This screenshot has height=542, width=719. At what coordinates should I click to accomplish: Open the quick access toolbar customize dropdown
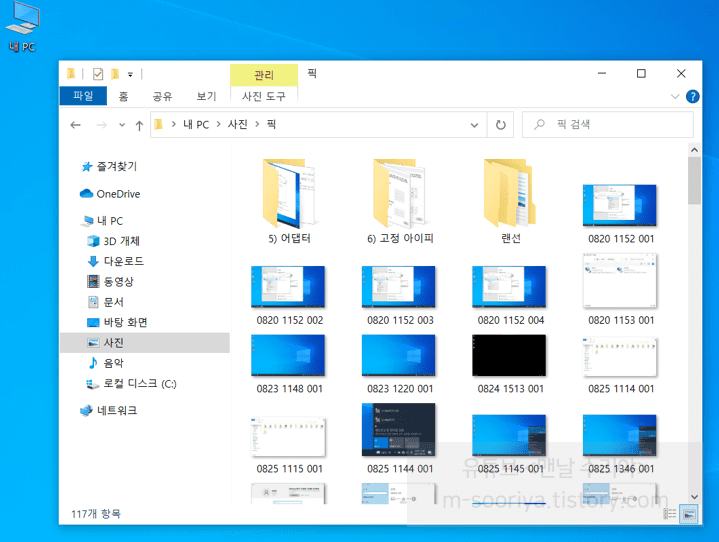[130, 74]
